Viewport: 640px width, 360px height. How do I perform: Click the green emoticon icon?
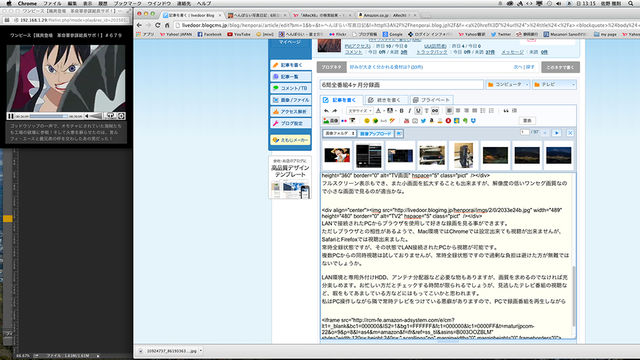click(375, 121)
